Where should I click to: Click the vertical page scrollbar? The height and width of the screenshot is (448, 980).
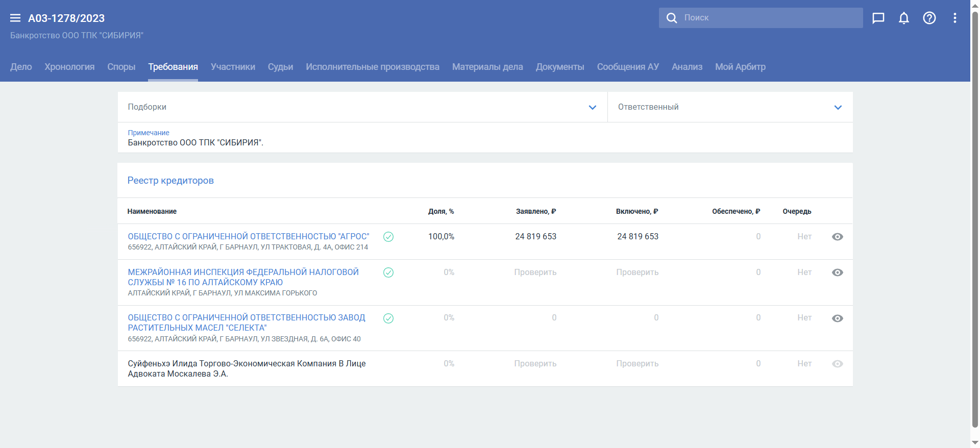[x=975, y=219]
